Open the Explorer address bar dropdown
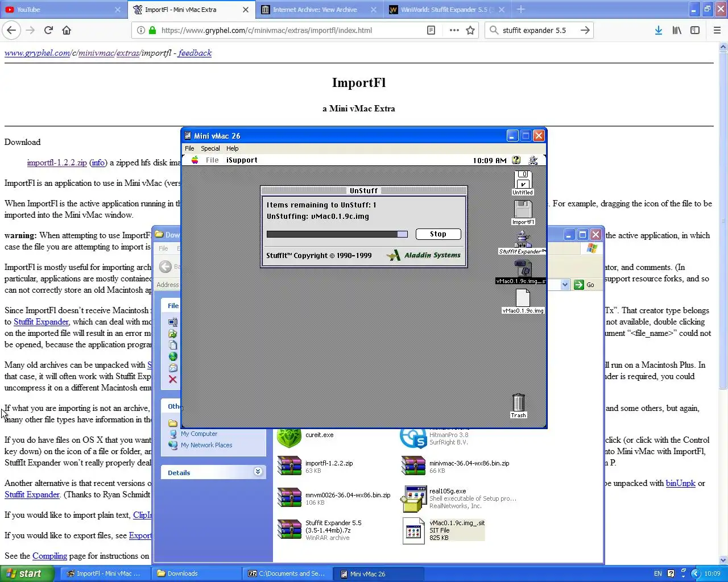 (565, 285)
